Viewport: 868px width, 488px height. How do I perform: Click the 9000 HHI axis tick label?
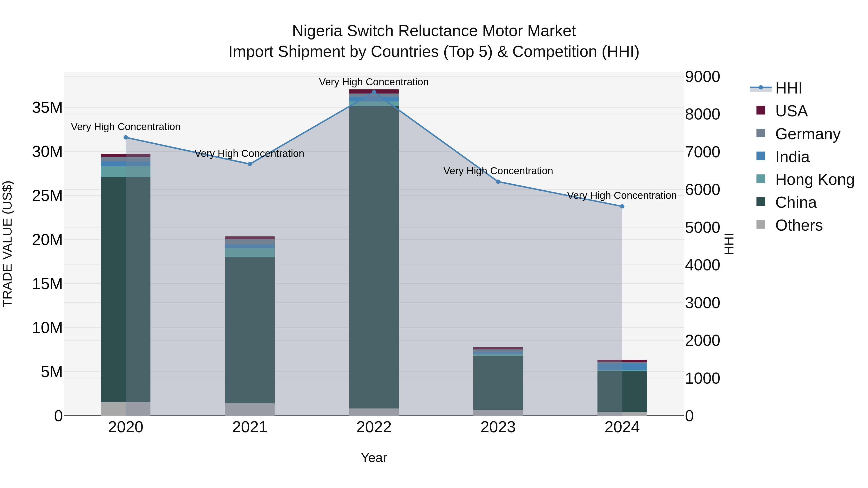coord(703,76)
